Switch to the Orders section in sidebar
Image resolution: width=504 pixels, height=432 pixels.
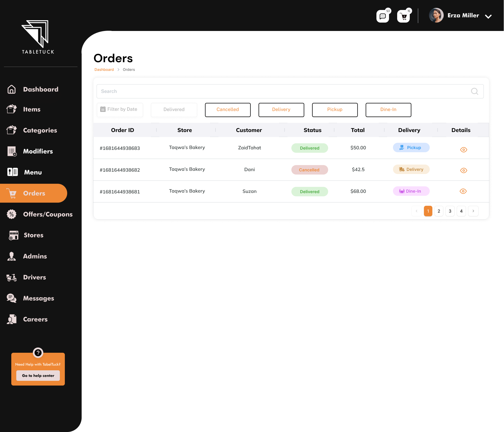(x=34, y=193)
